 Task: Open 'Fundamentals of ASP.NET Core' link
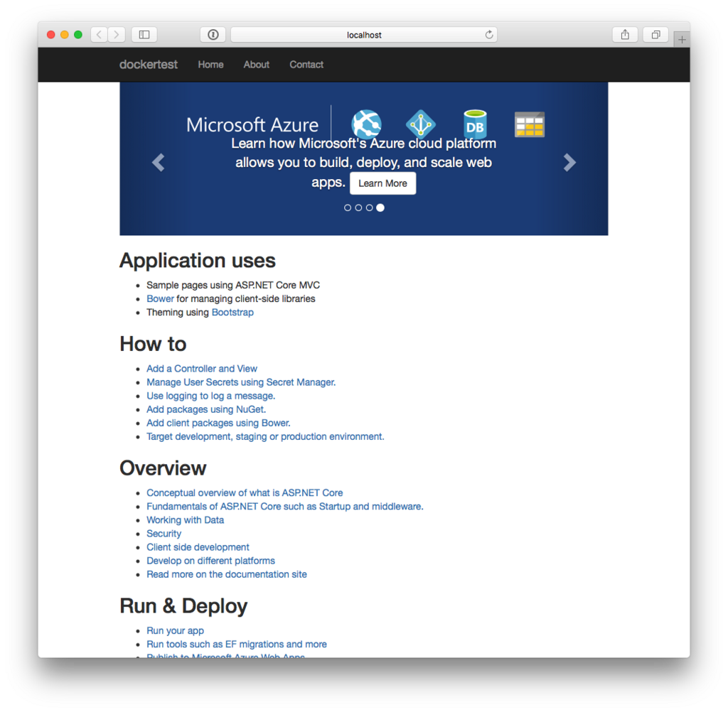pos(285,507)
